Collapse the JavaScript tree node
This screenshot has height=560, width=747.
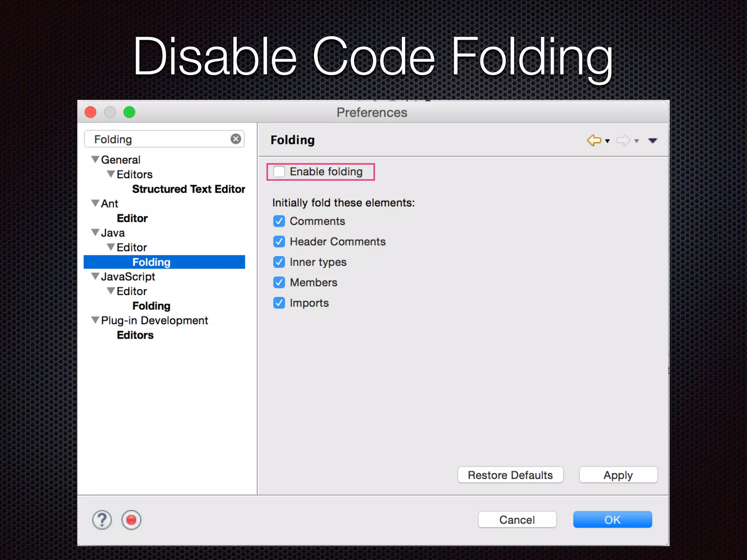click(95, 276)
